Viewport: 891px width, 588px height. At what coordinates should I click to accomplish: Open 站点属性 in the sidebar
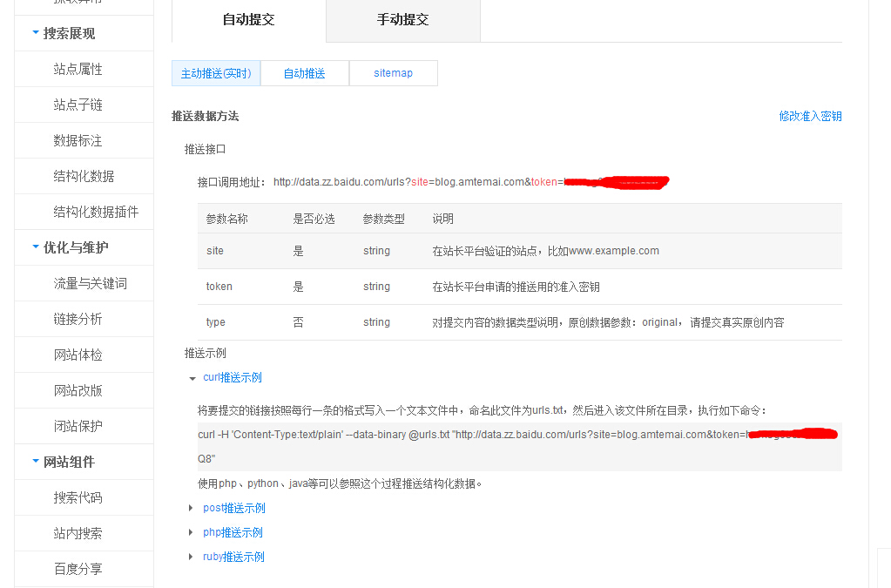point(78,69)
